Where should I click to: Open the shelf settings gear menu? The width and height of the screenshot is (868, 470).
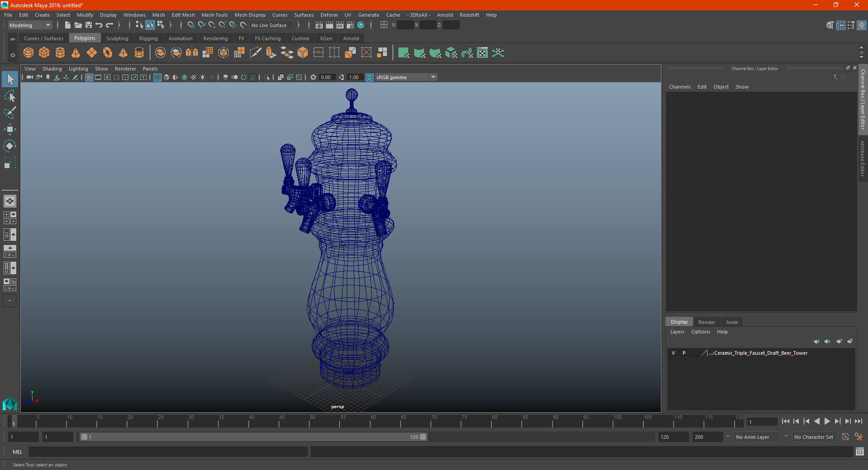pyautogui.click(x=13, y=56)
